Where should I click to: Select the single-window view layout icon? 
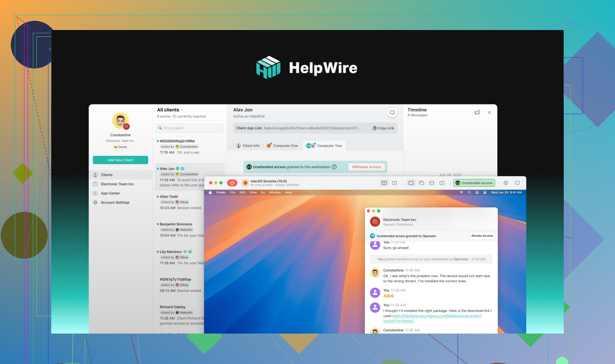pyautogui.click(x=411, y=183)
